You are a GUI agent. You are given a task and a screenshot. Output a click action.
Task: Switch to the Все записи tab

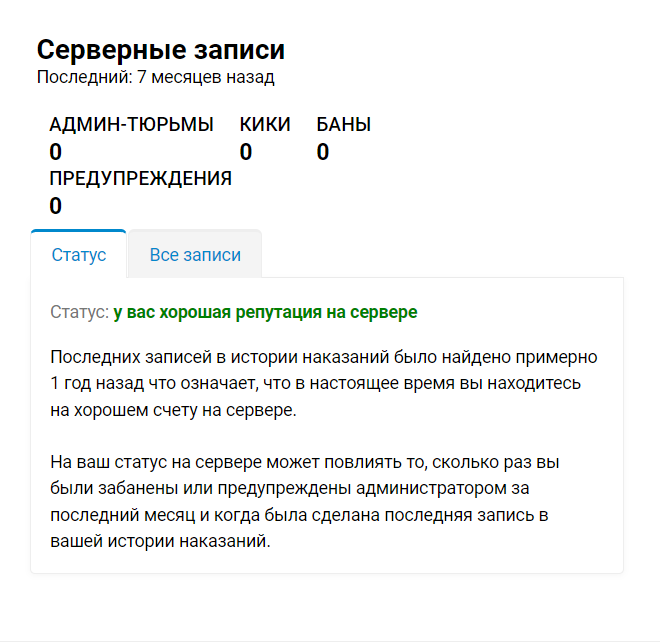pyautogui.click(x=195, y=255)
